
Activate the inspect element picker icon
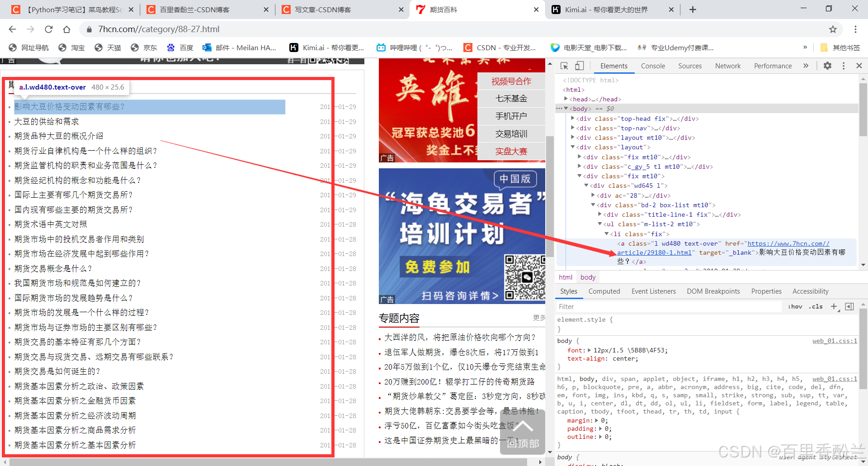(564, 66)
